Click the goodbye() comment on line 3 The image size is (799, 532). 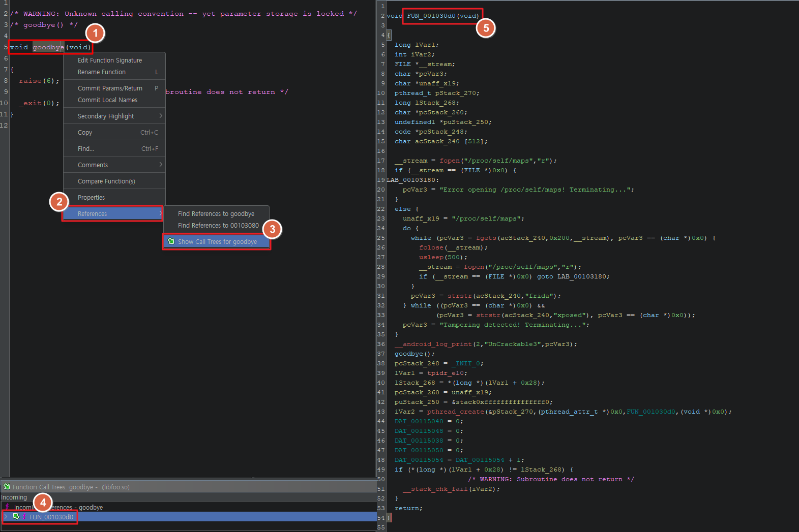point(44,25)
